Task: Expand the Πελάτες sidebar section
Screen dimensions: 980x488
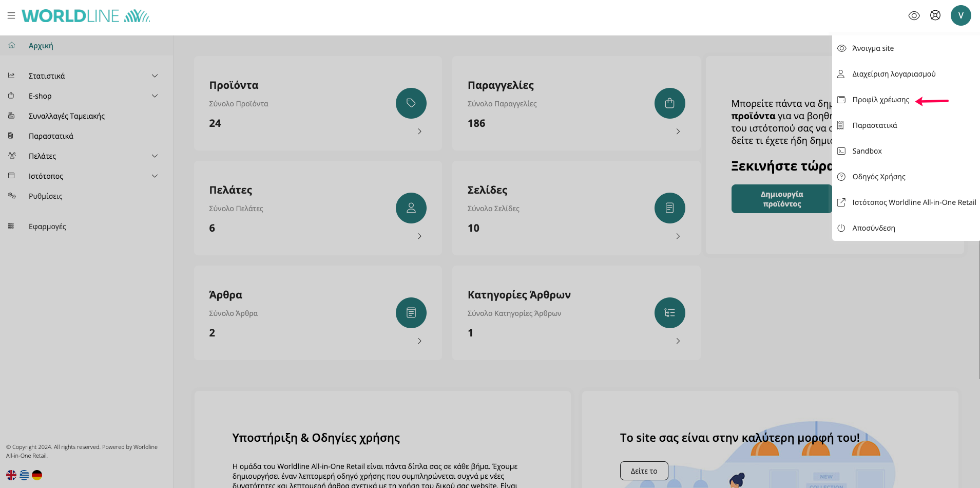Action: tap(155, 156)
